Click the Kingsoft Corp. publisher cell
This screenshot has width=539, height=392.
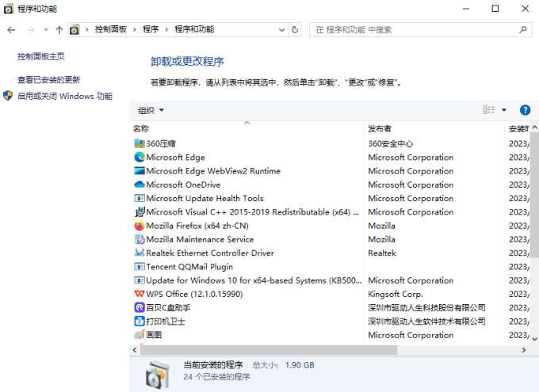(396, 294)
